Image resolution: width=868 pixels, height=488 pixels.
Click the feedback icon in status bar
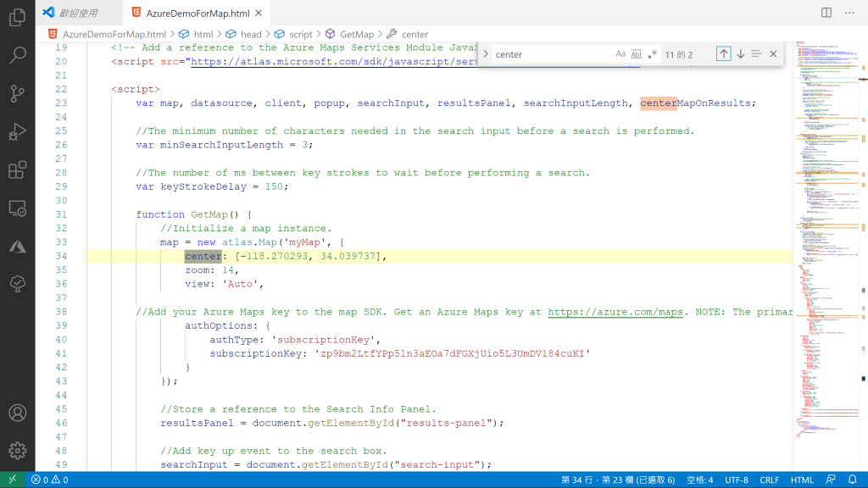tap(831, 480)
